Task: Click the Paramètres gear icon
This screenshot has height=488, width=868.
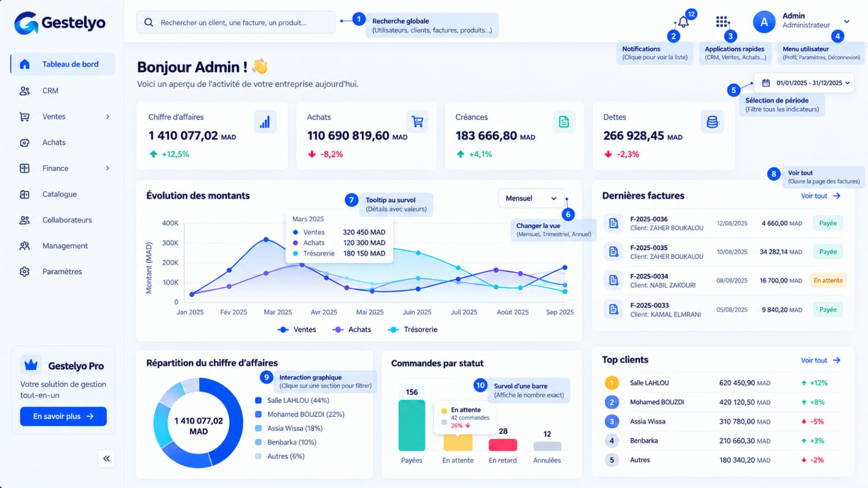Action: pyautogui.click(x=24, y=272)
